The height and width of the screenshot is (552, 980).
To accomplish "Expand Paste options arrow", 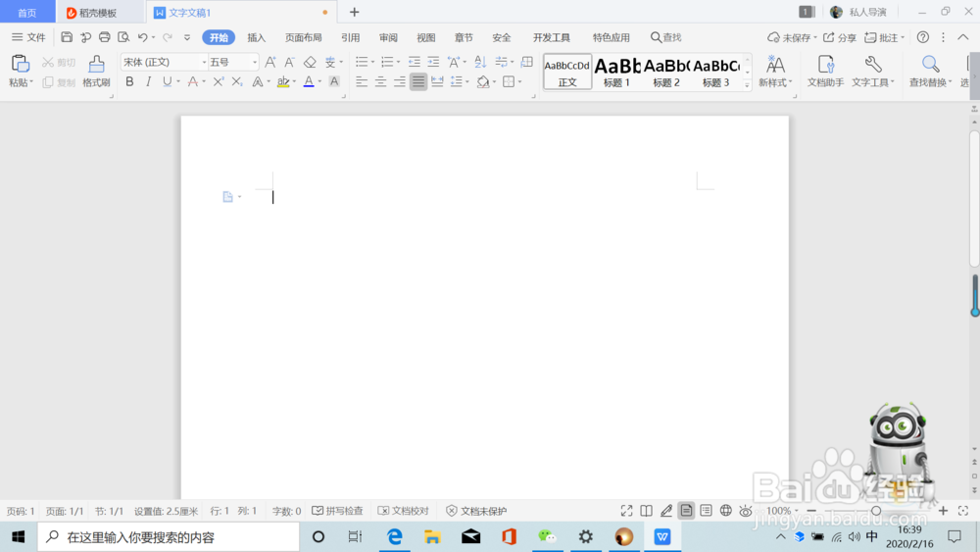I will point(31,82).
